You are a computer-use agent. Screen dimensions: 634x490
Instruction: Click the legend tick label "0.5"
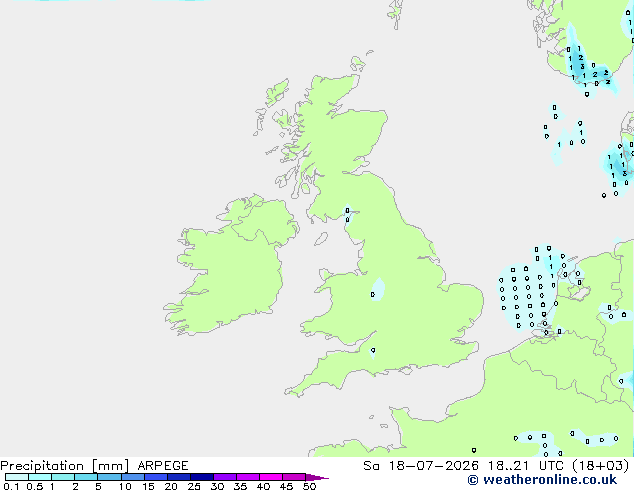click(35, 486)
